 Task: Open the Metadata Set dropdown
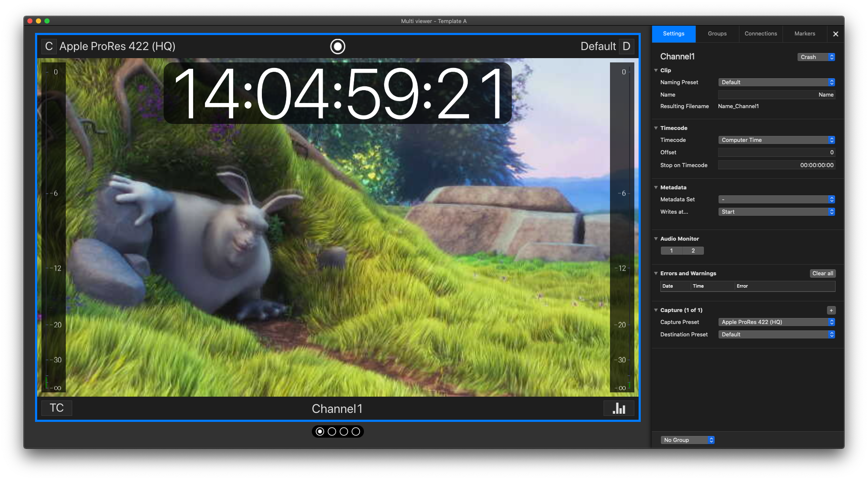776,199
